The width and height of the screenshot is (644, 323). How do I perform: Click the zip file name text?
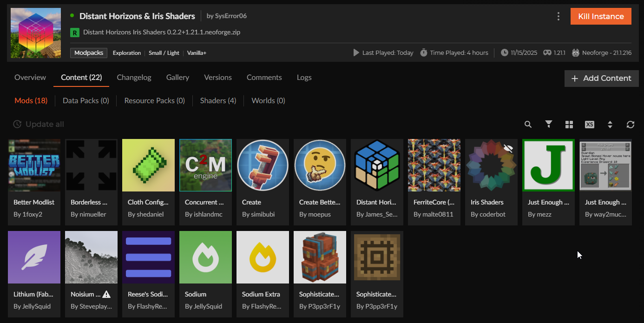coord(162,33)
